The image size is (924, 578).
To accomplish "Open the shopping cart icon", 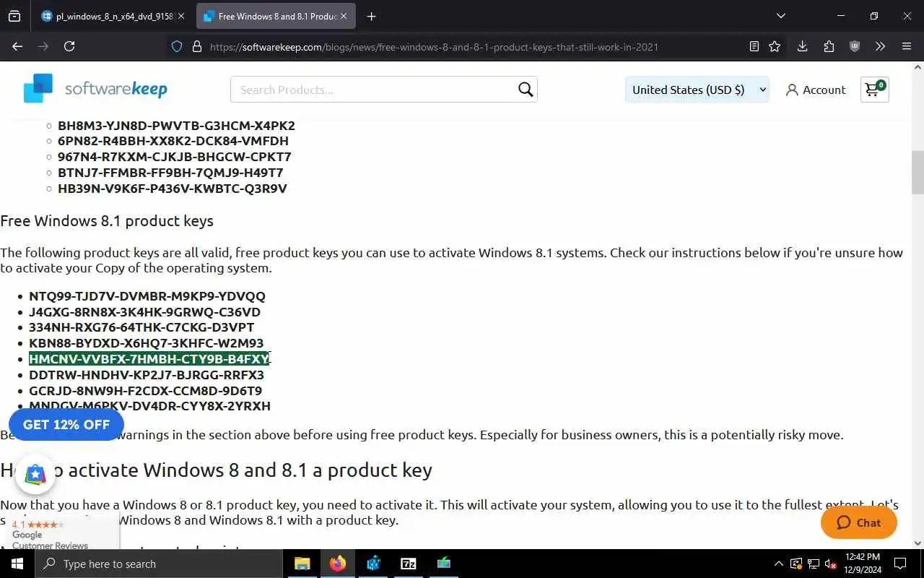I will point(874,89).
